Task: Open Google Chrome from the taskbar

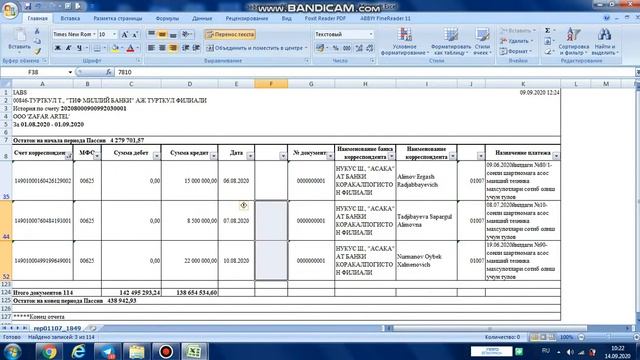Action: coord(49,351)
